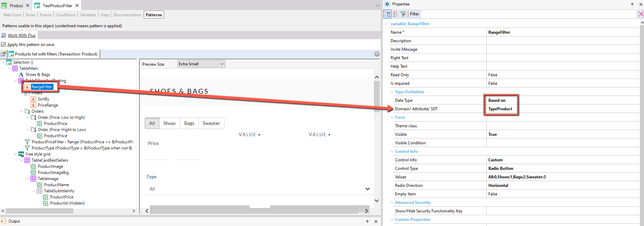This screenshot has width=644, height=226.
Task: Open the Product document tab
Action: [16, 5]
